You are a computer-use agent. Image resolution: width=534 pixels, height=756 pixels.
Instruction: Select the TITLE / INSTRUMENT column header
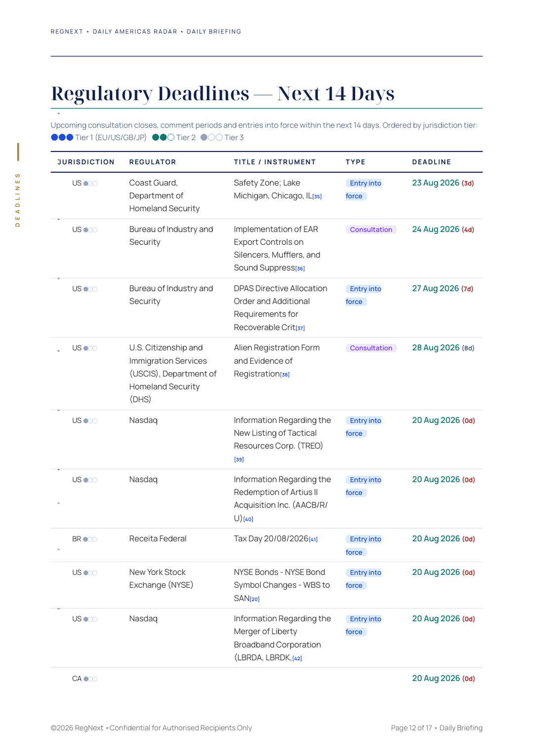pos(275,162)
